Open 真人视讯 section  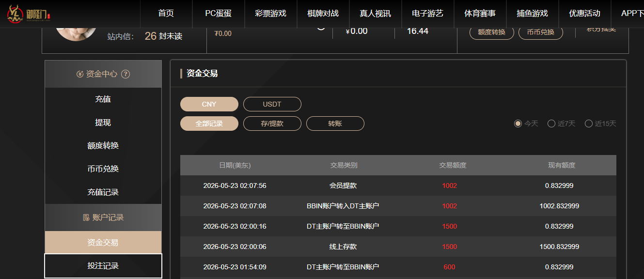pyautogui.click(x=376, y=14)
